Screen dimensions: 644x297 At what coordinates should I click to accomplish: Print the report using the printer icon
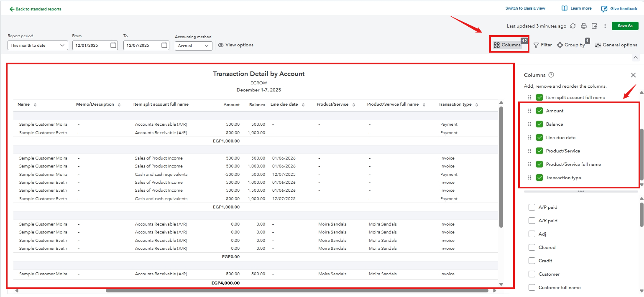click(584, 26)
